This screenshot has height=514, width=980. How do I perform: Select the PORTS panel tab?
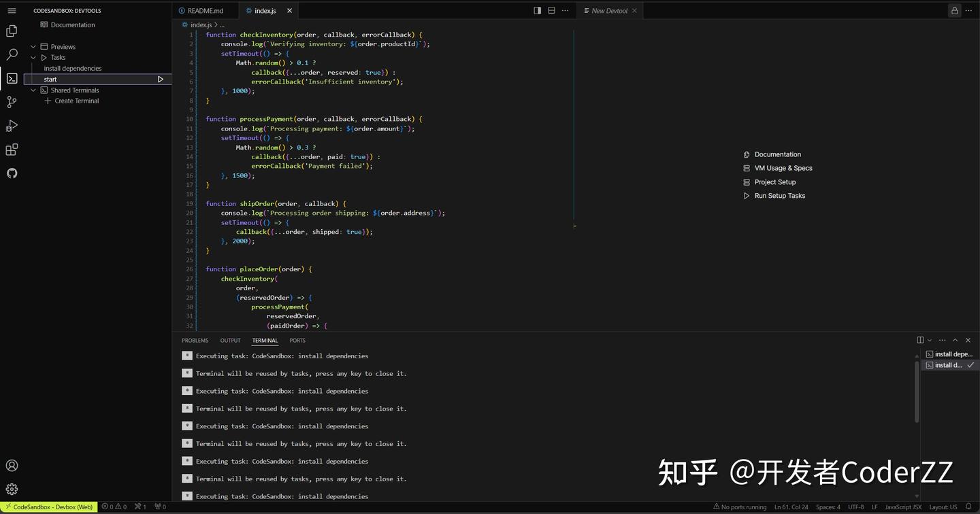[x=297, y=340]
